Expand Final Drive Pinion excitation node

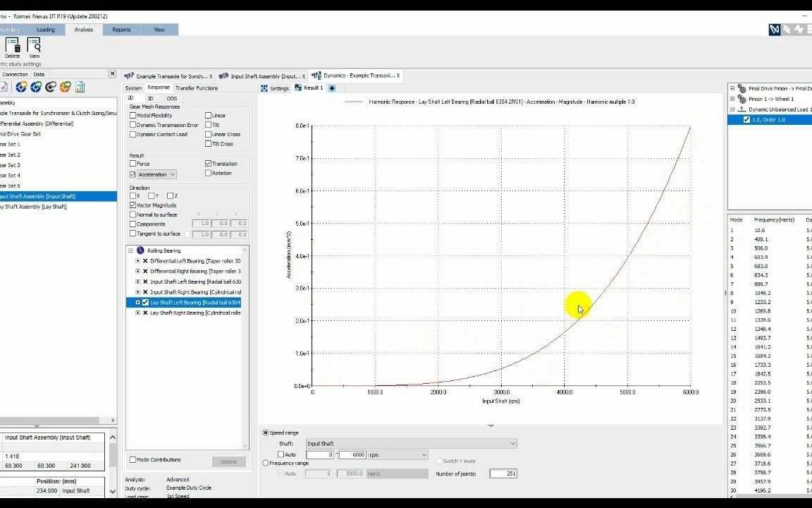click(732, 89)
